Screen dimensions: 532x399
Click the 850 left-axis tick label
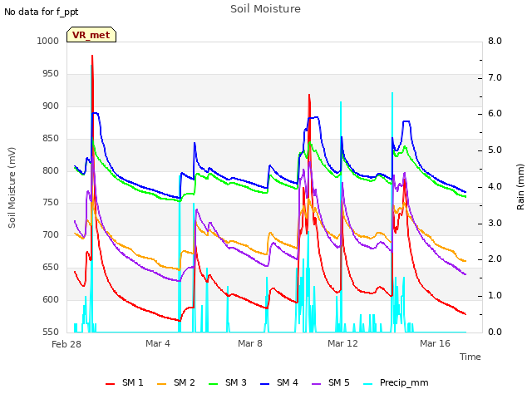[x=51, y=139]
